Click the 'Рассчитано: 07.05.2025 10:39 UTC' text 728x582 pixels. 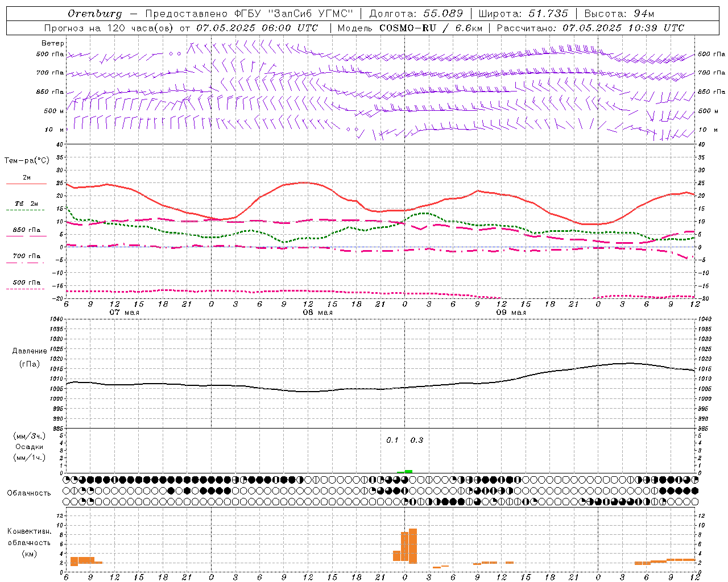click(590, 28)
